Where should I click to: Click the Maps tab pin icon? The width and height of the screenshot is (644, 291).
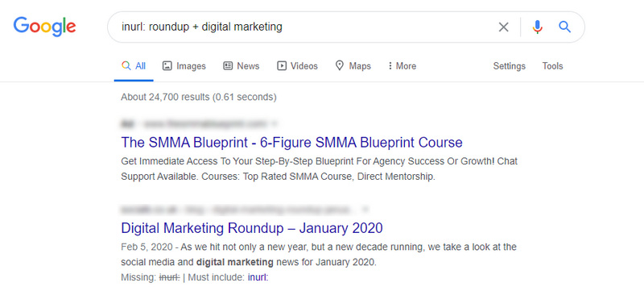(339, 66)
